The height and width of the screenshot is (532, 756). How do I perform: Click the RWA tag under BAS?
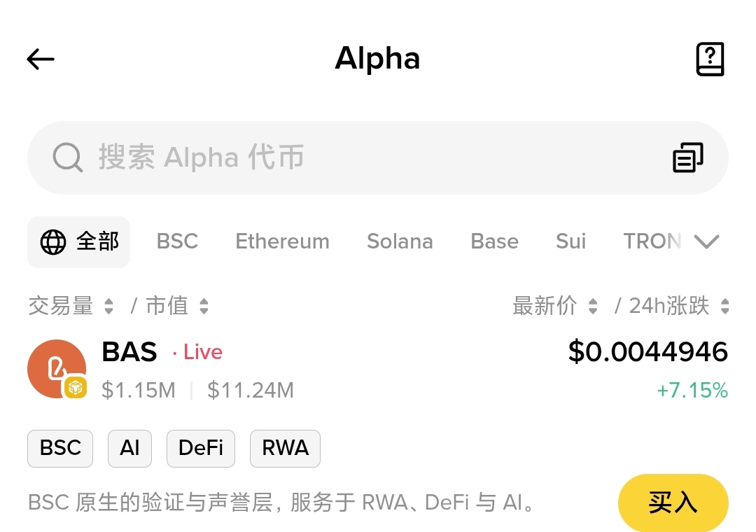285,449
